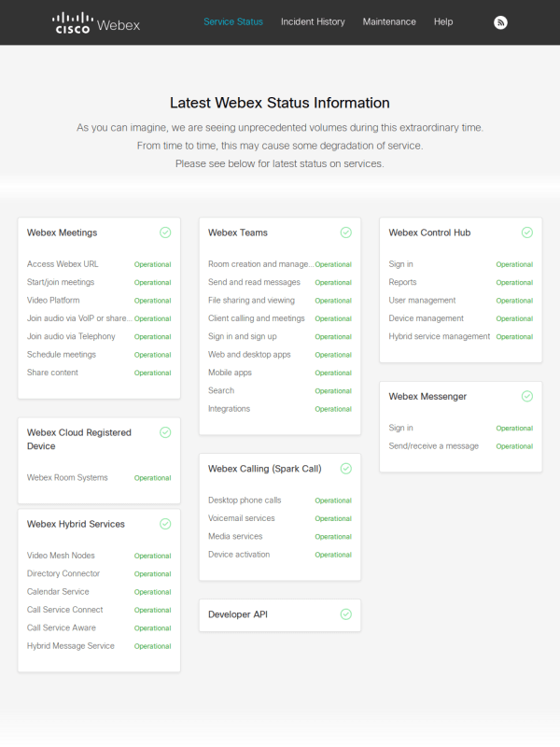This screenshot has width=560, height=747.
Task: Click Send and read messages row
Action: click(x=280, y=282)
